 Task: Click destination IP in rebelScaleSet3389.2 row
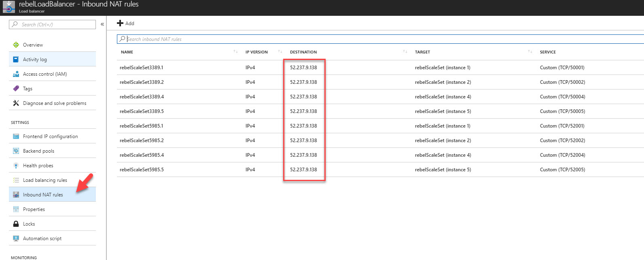tap(303, 82)
